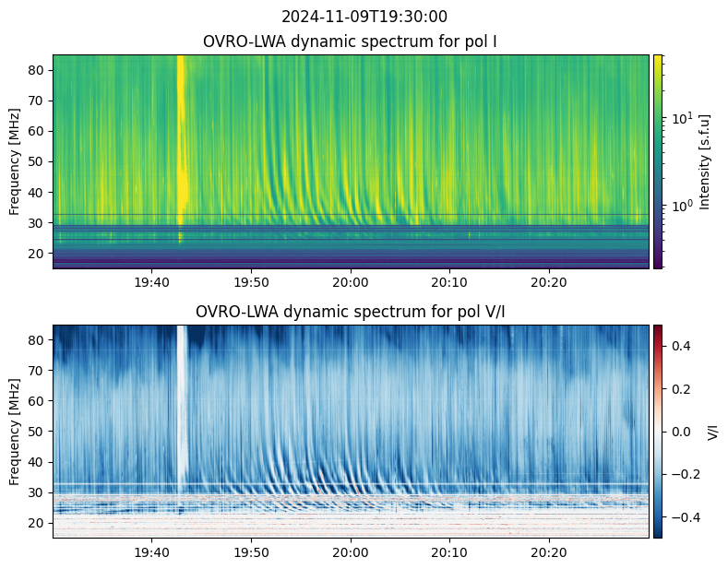
Task: Click the white vertical stripe in V/I plot
Action: tap(182, 406)
